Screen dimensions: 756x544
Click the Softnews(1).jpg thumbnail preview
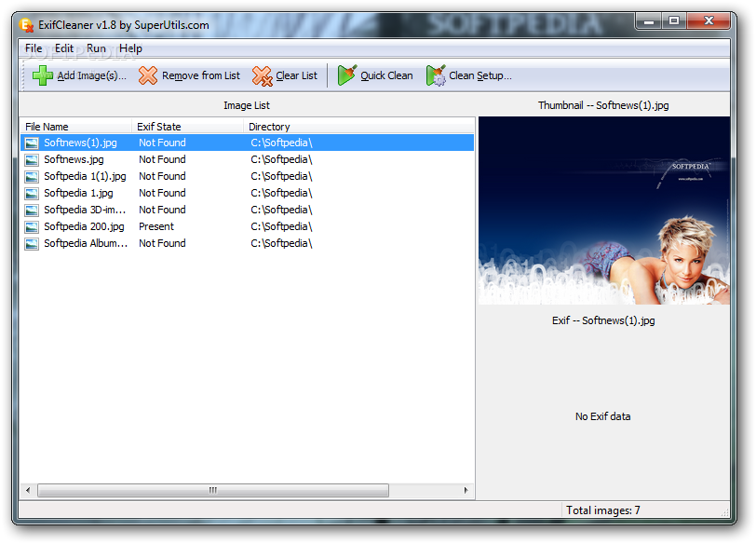point(604,211)
